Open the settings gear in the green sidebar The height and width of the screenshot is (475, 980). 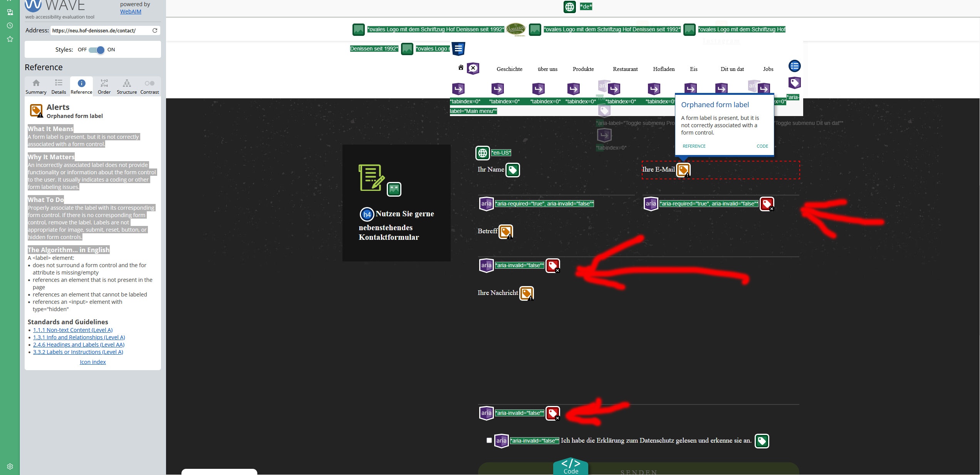click(10, 467)
